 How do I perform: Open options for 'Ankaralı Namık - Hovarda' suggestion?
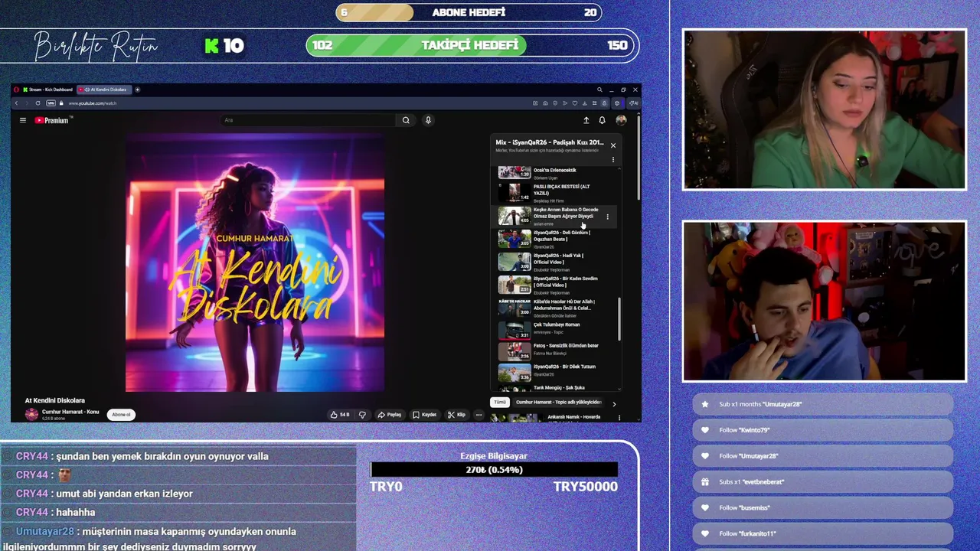click(x=619, y=418)
